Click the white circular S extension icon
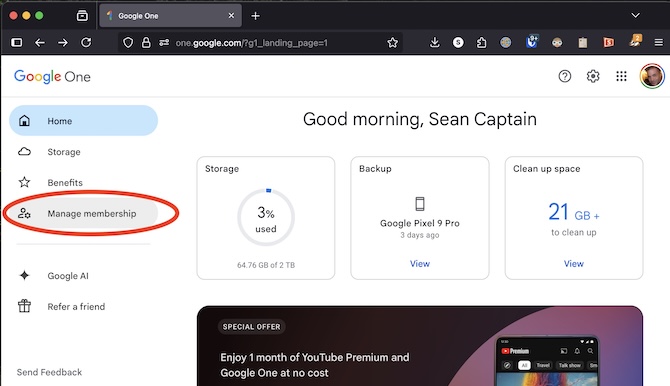 (458, 42)
